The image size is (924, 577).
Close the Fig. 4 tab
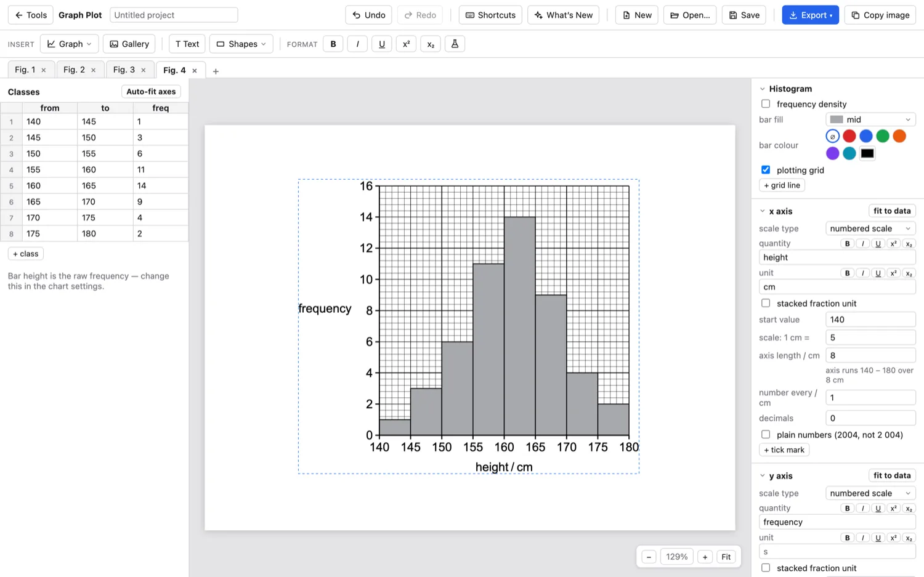click(x=195, y=71)
